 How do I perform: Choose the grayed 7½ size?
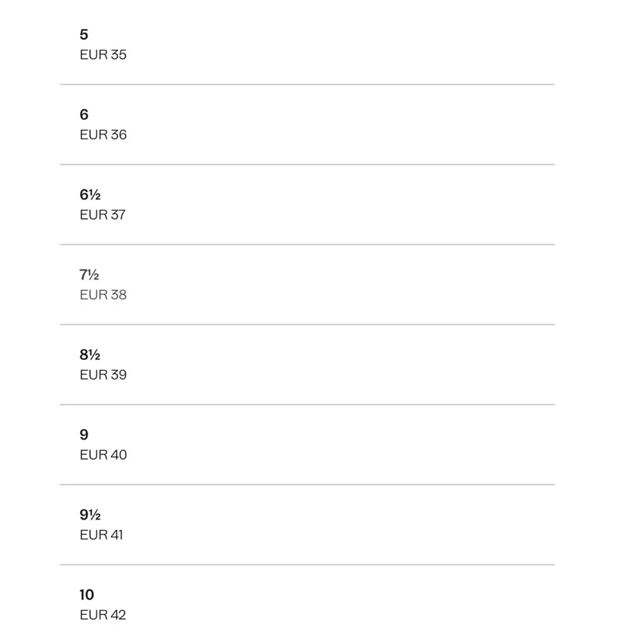click(89, 275)
